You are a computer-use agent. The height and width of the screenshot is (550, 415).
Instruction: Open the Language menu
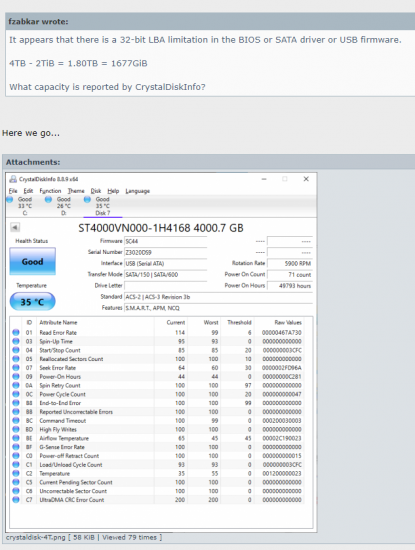coord(138,191)
